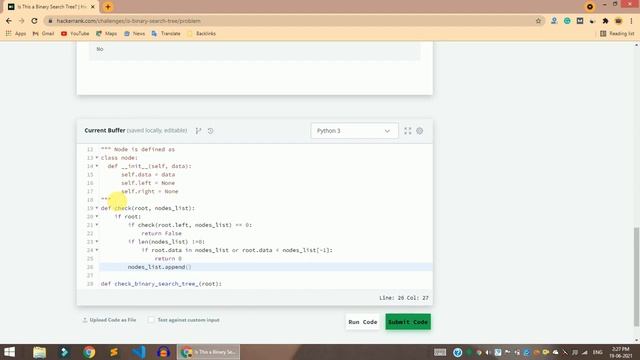
Task: Bookmark this page with the star icon
Action: point(538,21)
